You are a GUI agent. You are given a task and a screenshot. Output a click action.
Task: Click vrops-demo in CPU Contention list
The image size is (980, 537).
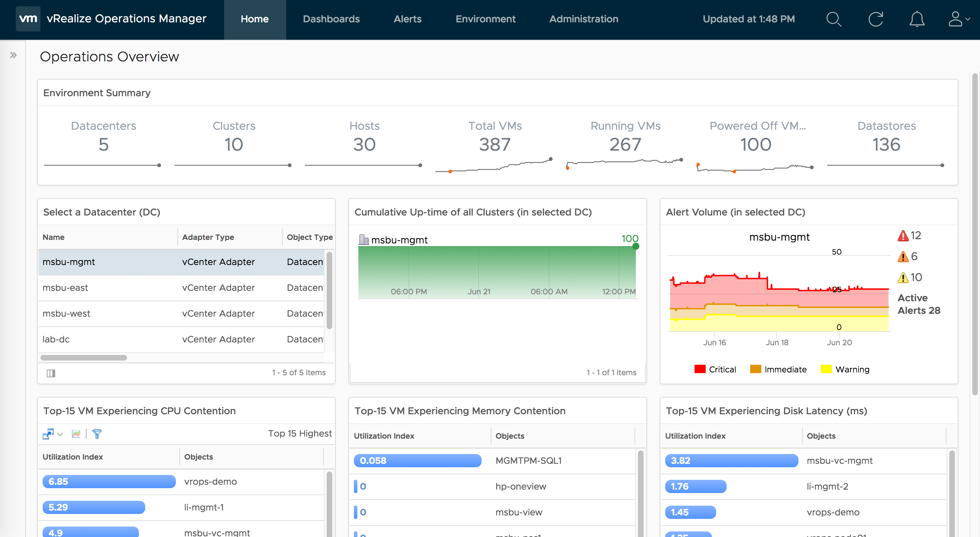tap(210, 482)
